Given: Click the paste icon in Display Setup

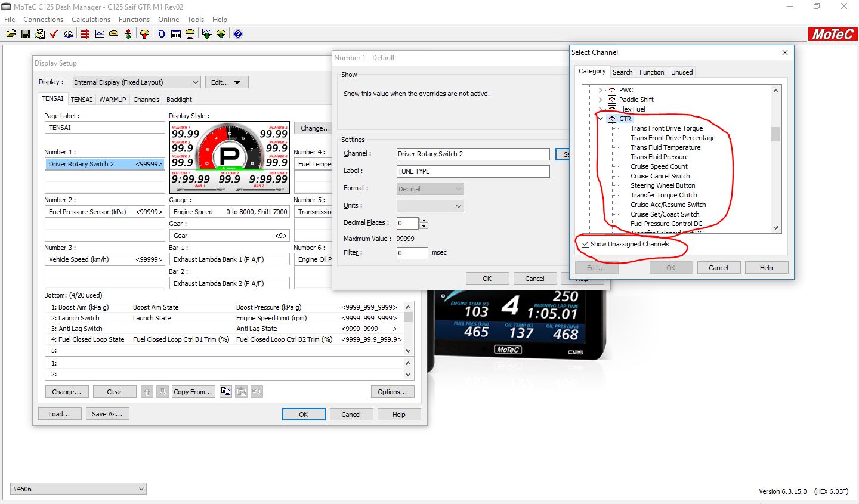Looking at the screenshot, I should pos(241,392).
